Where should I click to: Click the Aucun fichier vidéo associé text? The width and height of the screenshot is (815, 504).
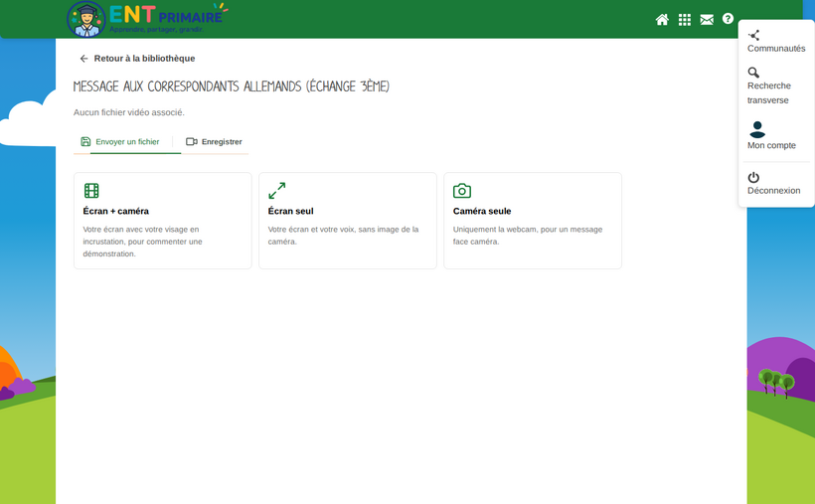click(x=129, y=112)
